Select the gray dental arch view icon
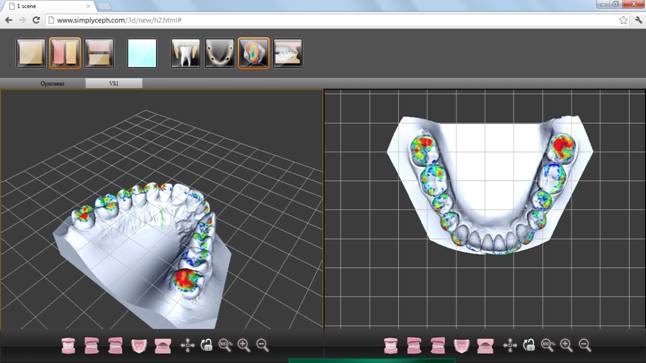646x363 pixels. coord(220,53)
